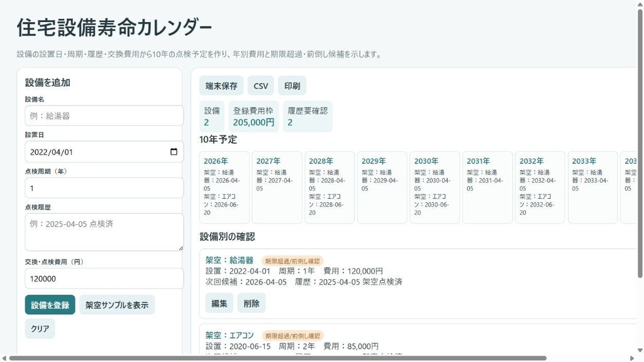This screenshot has height=362, width=644.
Task: Click the 印刷 button
Action: tap(292, 85)
